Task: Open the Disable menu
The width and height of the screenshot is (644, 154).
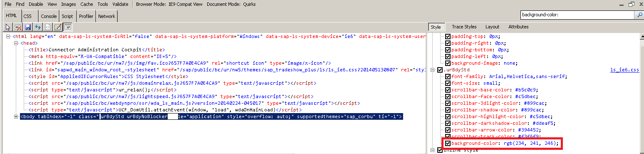Action: click(x=36, y=4)
